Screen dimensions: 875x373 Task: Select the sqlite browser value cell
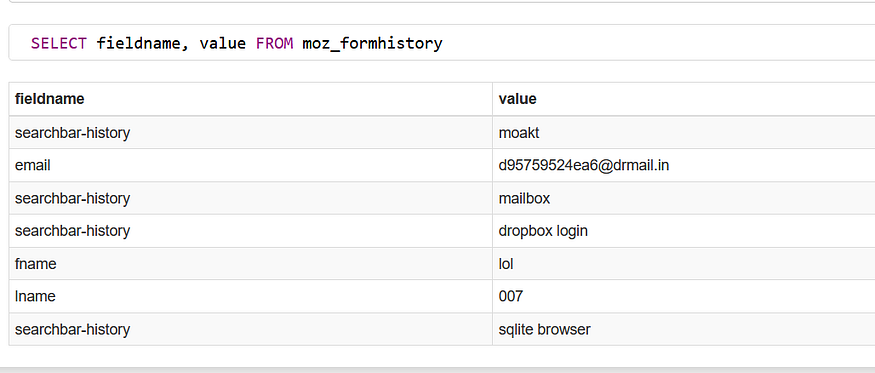coord(684,329)
